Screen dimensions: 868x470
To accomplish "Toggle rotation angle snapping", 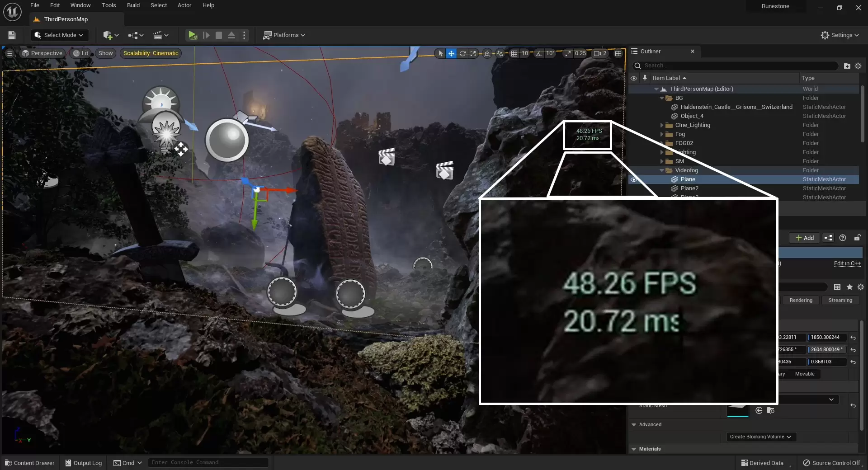I will click(x=539, y=53).
